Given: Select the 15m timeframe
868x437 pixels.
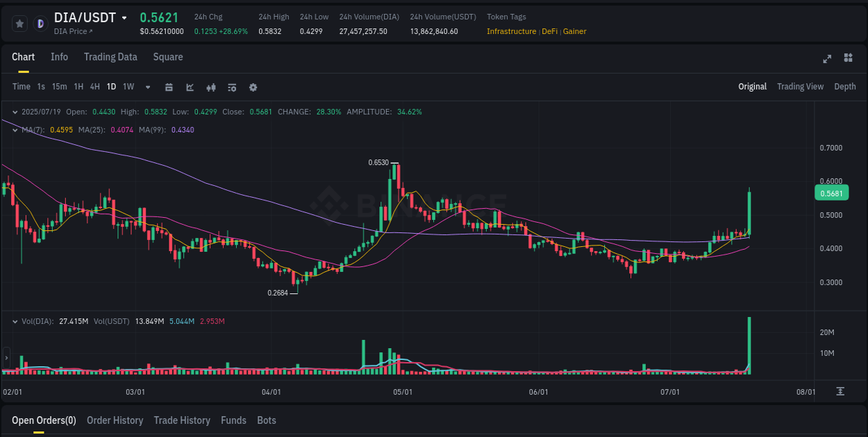Looking at the screenshot, I should tap(59, 87).
